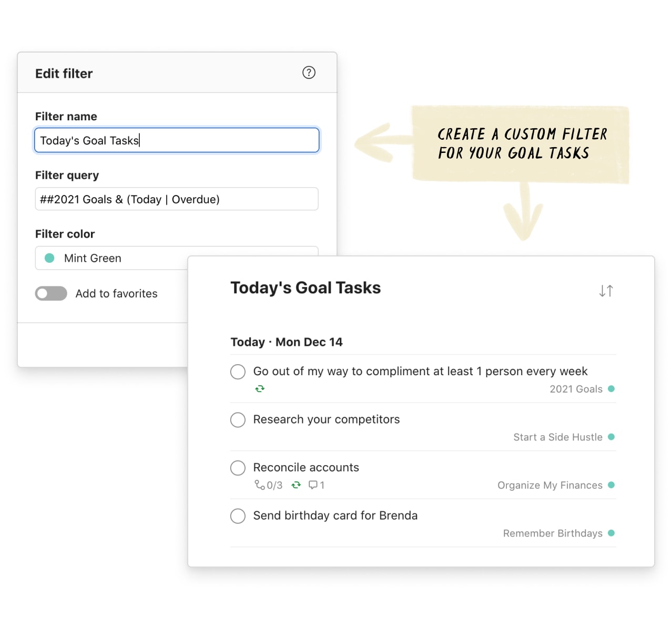Click the sort order icon on Today's Goal Tasks
Screen dimensions: 672x618
[x=606, y=290]
